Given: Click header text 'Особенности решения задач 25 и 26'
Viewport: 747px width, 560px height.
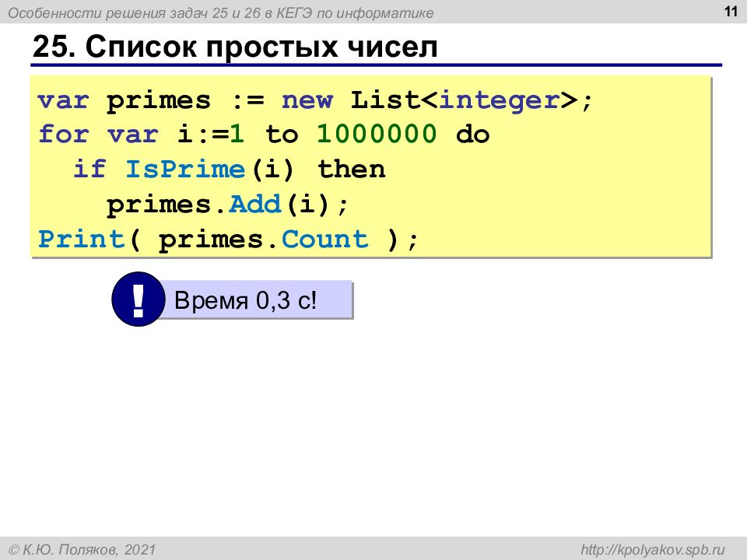Looking at the screenshot, I should [x=135, y=13].
